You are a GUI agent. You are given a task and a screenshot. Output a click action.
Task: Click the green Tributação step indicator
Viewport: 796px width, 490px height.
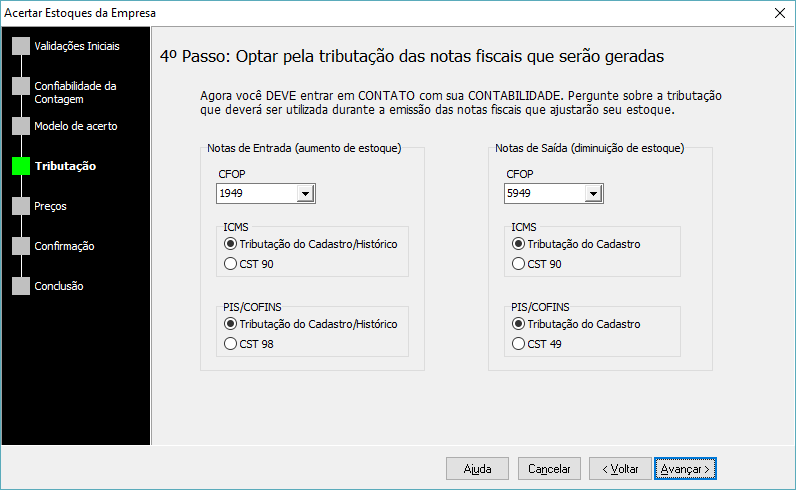[21, 166]
